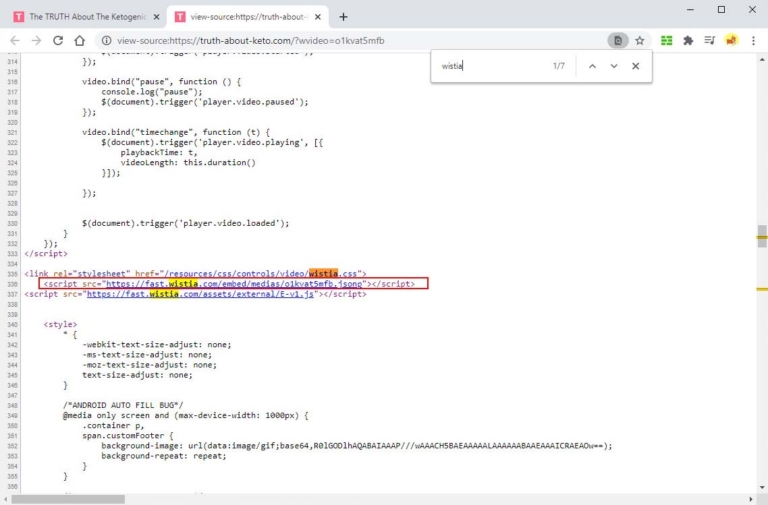
Task: Jump to previous find result
Action: [592, 66]
